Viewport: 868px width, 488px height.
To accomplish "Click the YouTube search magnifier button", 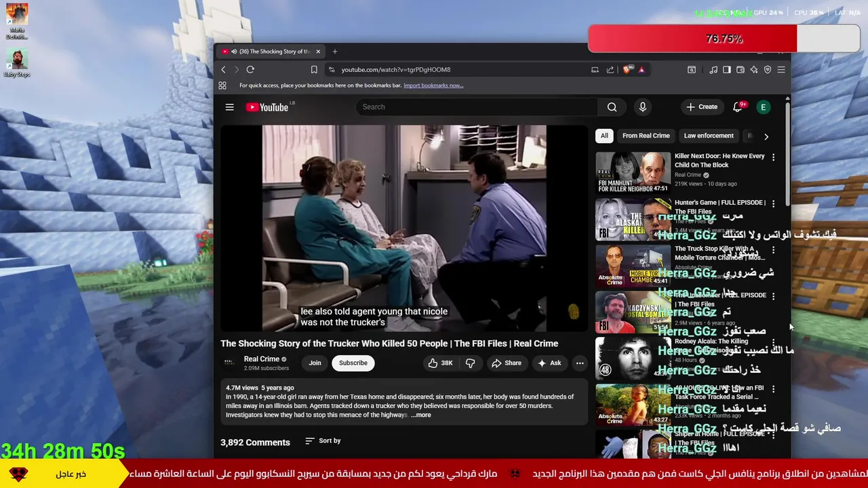I will [x=612, y=107].
